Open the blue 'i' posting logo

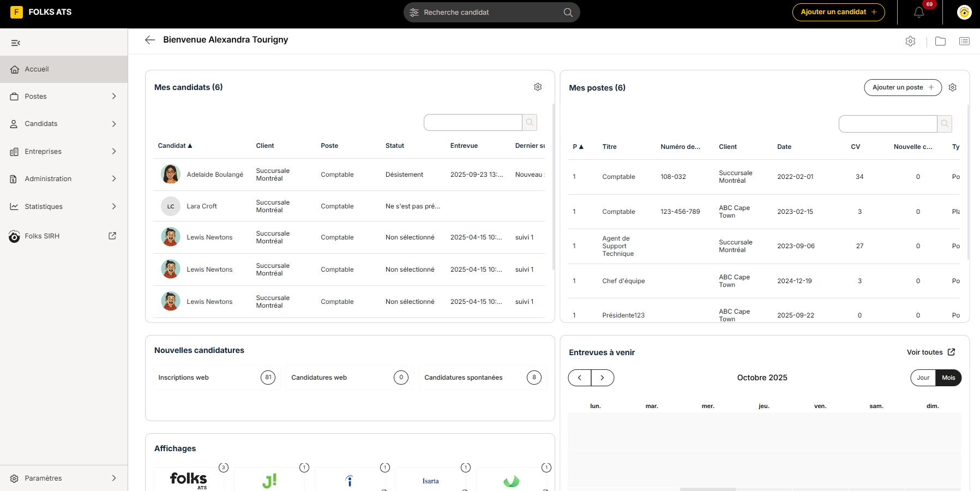(x=350, y=481)
